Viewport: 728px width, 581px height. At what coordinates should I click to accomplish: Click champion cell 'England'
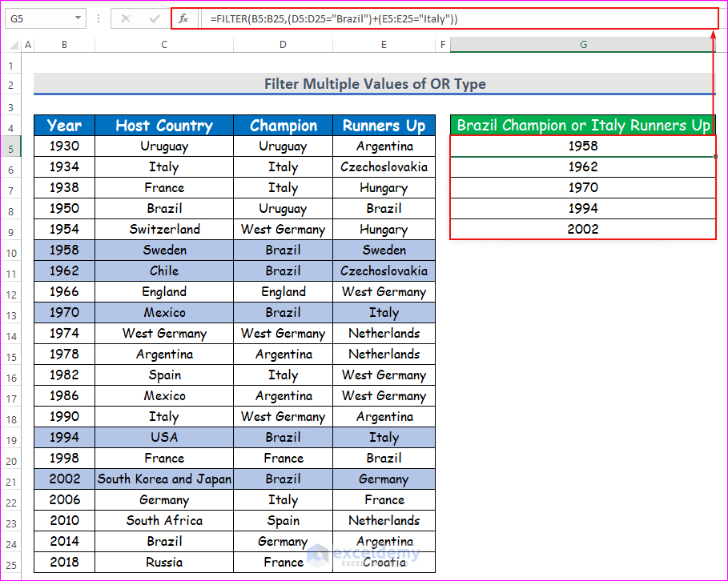click(x=284, y=292)
